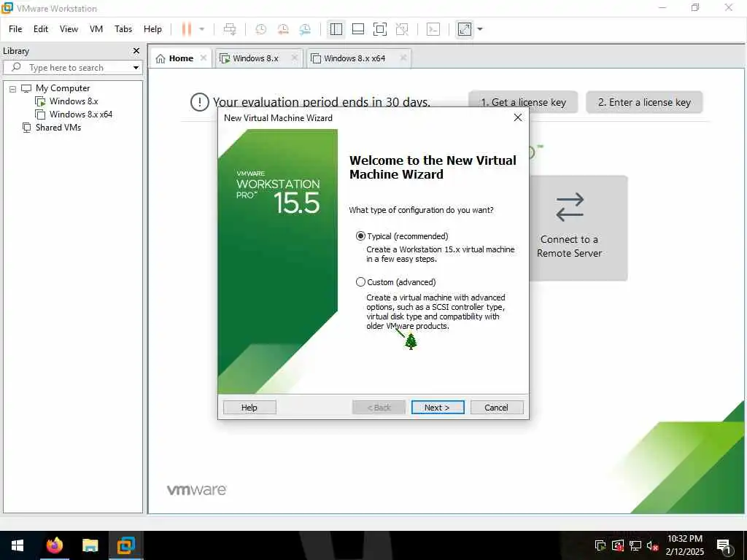Select Shared VMs in the library
The image size is (747, 560).
coord(58,127)
